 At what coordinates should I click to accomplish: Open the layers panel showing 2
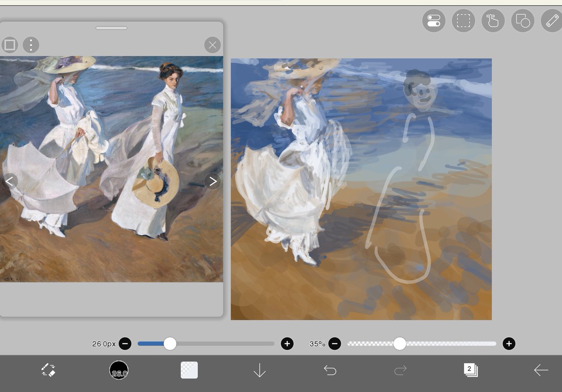pyautogui.click(x=471, y=370)
